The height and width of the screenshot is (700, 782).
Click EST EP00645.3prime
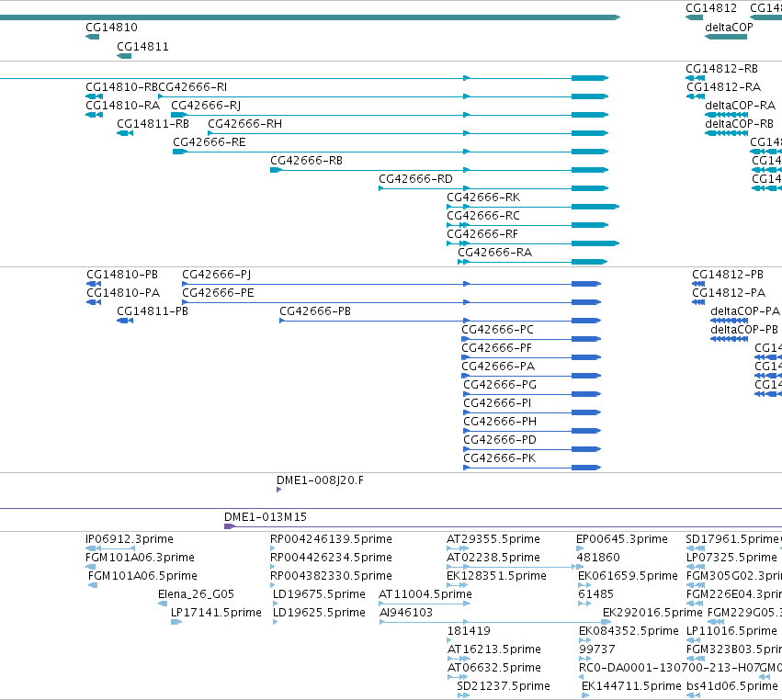pos(622,539)
